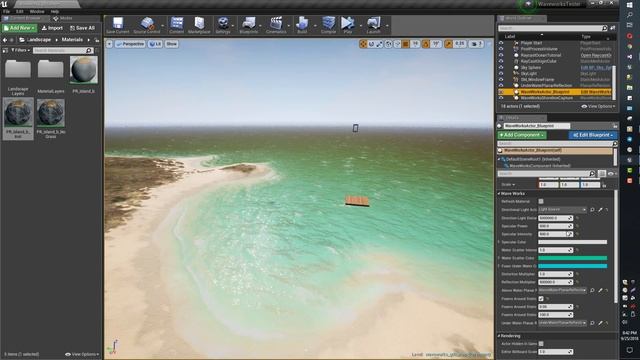The width and height of the screenshot is (640, 360).
Task: Toggle rotation snapping viewport icon
Action: (426, 44)
